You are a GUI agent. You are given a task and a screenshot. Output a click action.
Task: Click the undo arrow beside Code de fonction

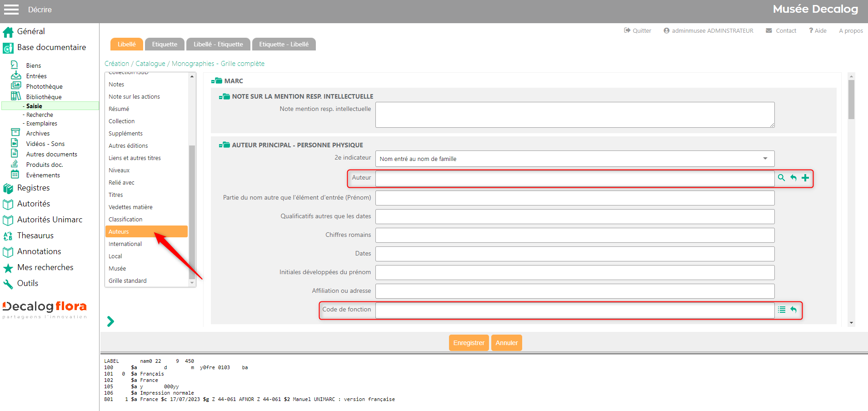tap(793, 310)
